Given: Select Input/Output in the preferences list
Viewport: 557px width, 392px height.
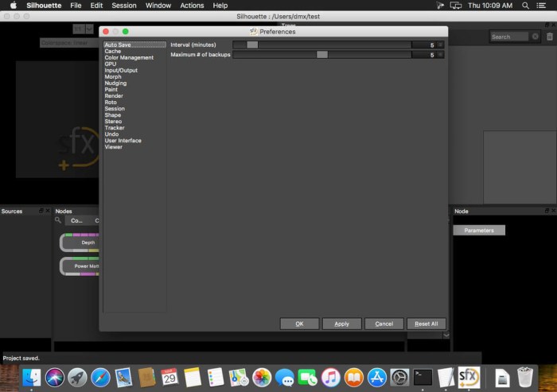Looking at the screenshot, I should tap(121, 70).
